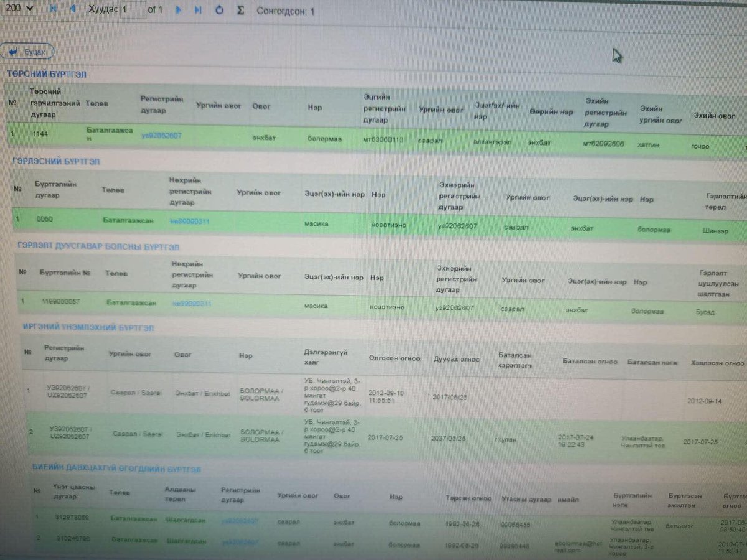This screenshot has width=747, height=560.
Task: Click the Төрсний гэрчилгээний дугаар column header
Action: [55, 103]
